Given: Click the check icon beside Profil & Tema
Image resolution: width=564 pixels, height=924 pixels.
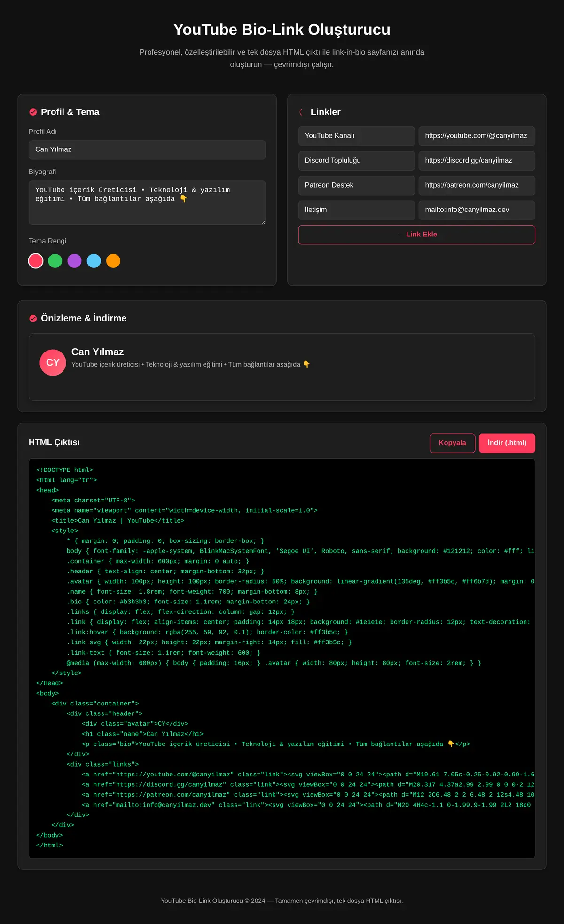Looking at the screenshot, I should pos(33,112).
